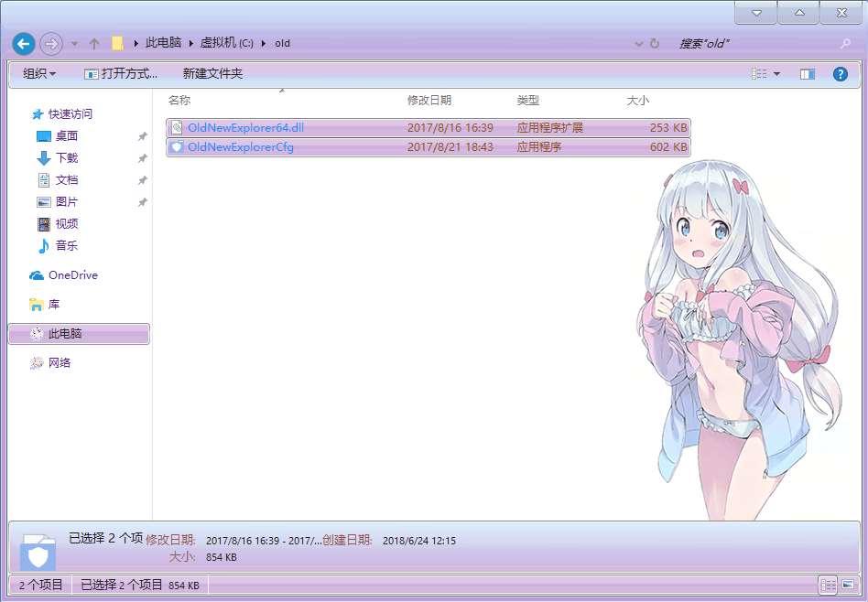Sort by 名称 column header
Viewport: 868px width, 602px height.
pyautogui.click(x=179, y=100)
